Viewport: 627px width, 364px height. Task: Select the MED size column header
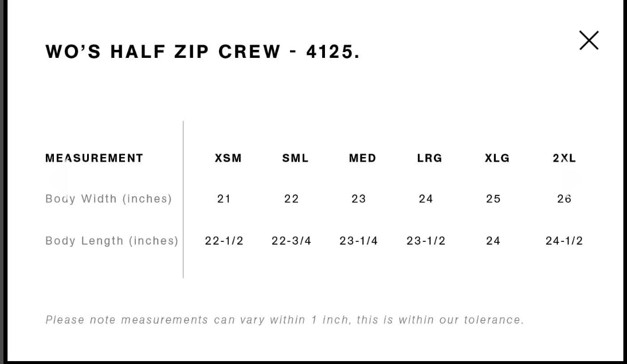(362, 158)
